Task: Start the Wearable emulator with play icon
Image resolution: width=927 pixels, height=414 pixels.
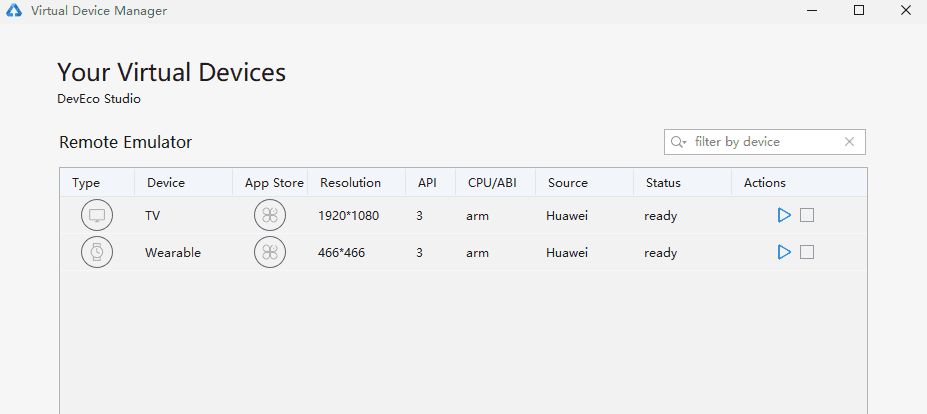Action: point(784,253)
